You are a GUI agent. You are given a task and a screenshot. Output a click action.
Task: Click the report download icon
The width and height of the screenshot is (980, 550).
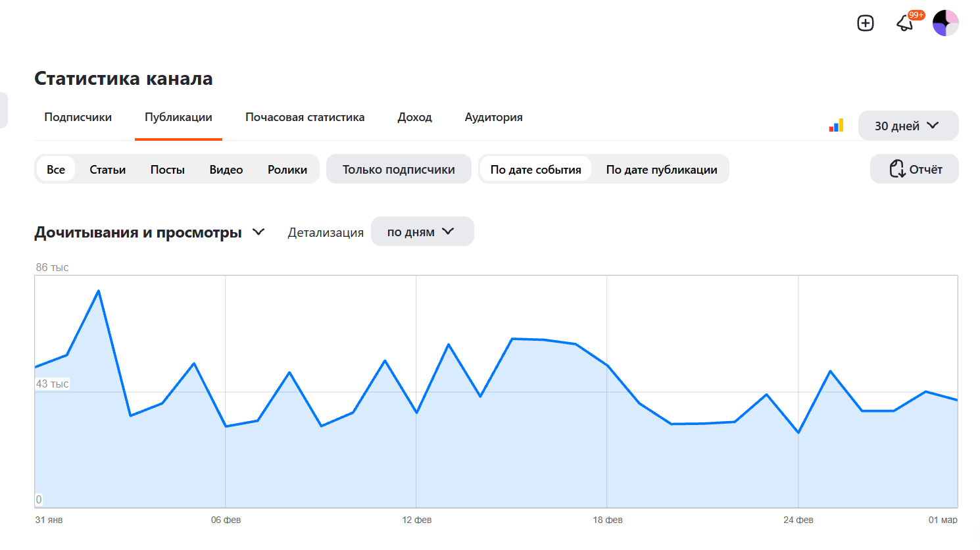pyautogui.click(x=898, y=169)
